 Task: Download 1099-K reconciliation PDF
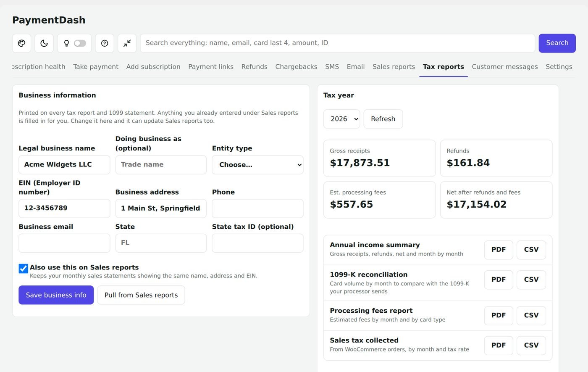tap(499, 280)
